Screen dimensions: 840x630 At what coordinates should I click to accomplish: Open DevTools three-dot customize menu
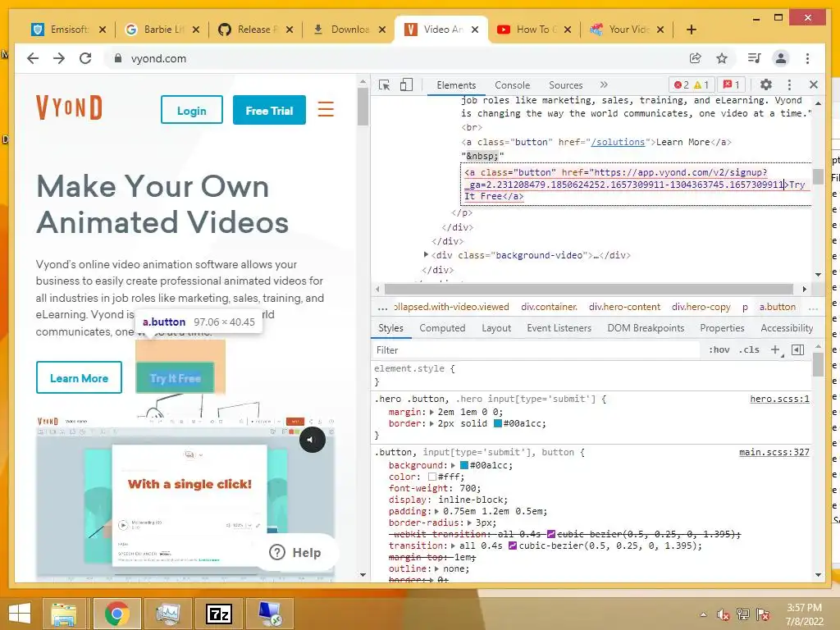tap(789, 84)
